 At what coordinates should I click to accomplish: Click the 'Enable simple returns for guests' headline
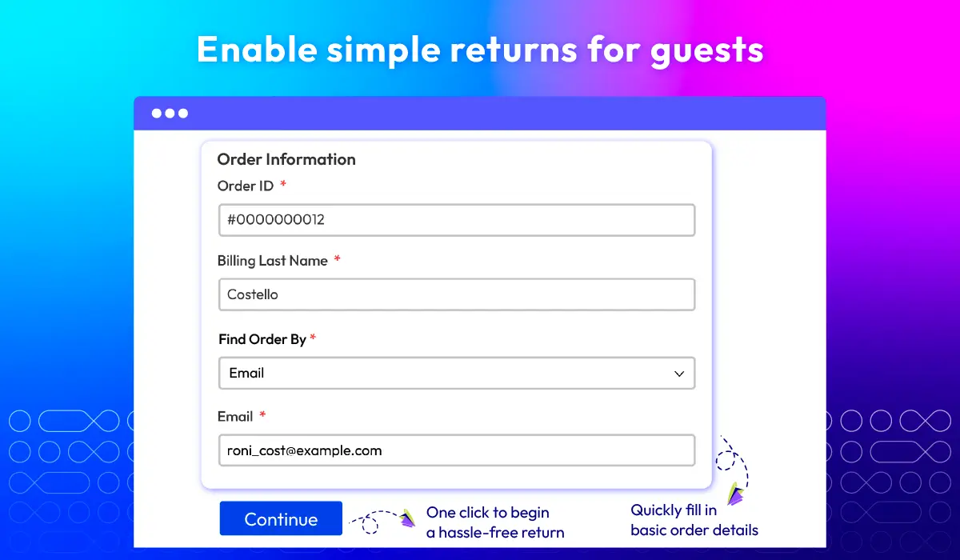[x=480, y=50]
